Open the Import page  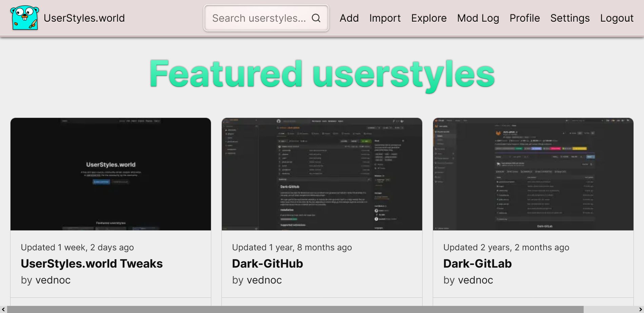(x=385, y=18)
